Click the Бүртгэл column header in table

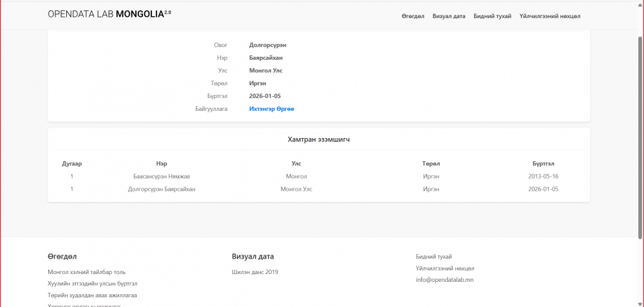543,164
